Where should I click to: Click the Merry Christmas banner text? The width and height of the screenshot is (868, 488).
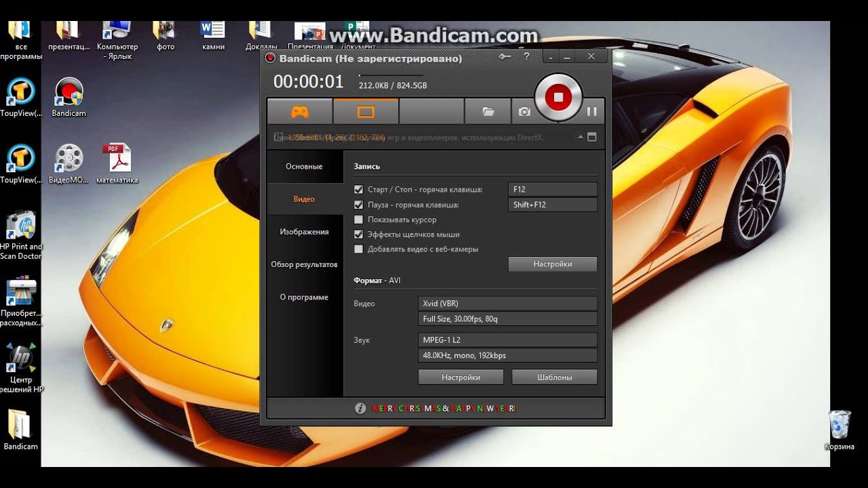coord(444,409)
